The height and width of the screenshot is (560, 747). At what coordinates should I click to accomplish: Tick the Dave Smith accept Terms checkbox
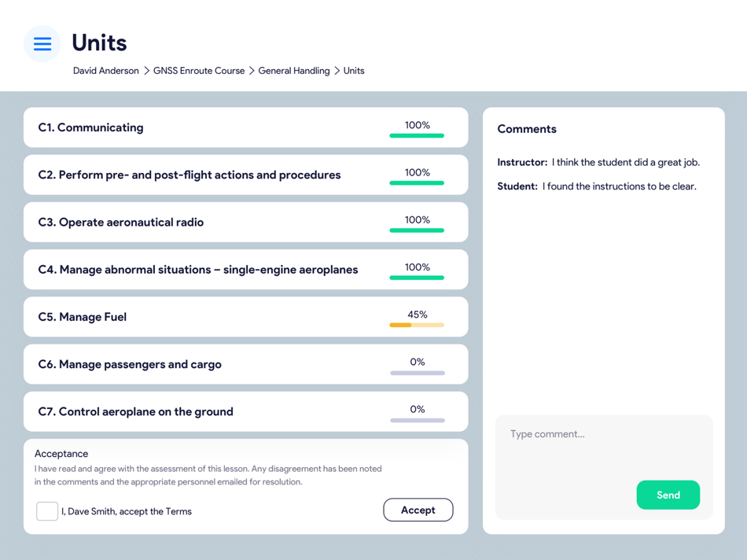tap(47, 511)
